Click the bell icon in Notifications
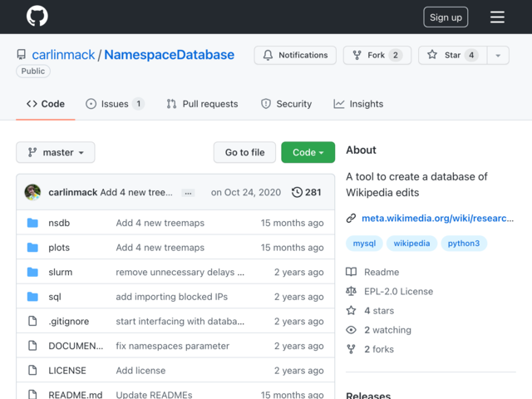The width and height of the screenshot is (532, 399). point(268,55)
